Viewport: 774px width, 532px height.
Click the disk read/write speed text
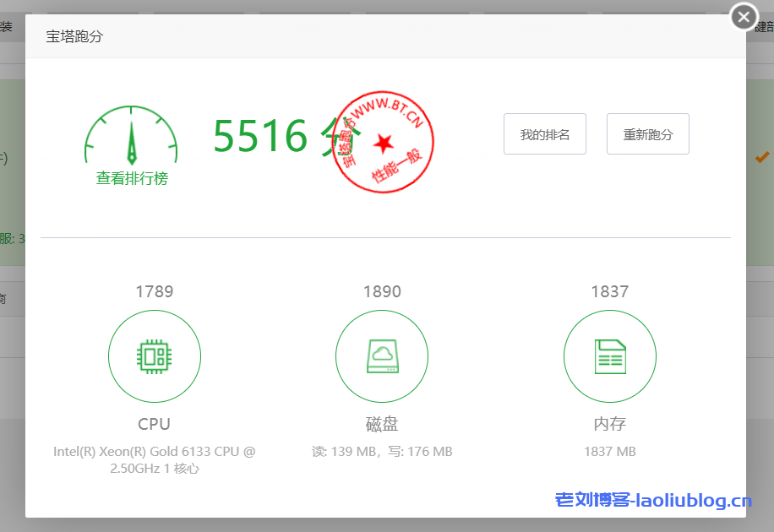pyautogui.click(x=382, y=452)
